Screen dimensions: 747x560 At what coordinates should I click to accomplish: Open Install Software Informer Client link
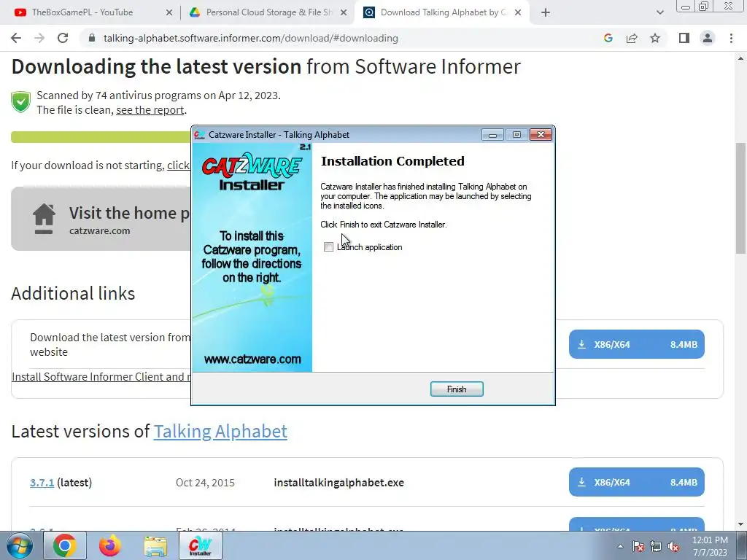pyautogui.click(x=101, y=377)
